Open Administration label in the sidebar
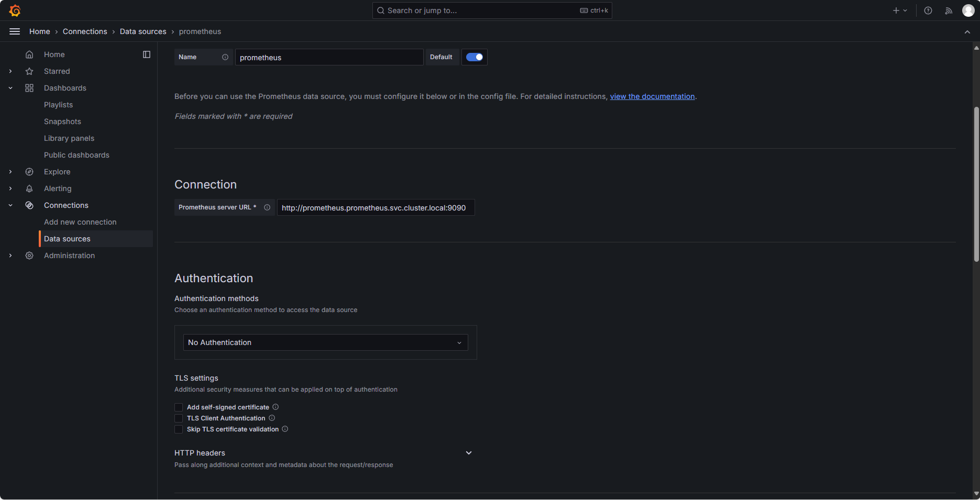 point(69,255)
